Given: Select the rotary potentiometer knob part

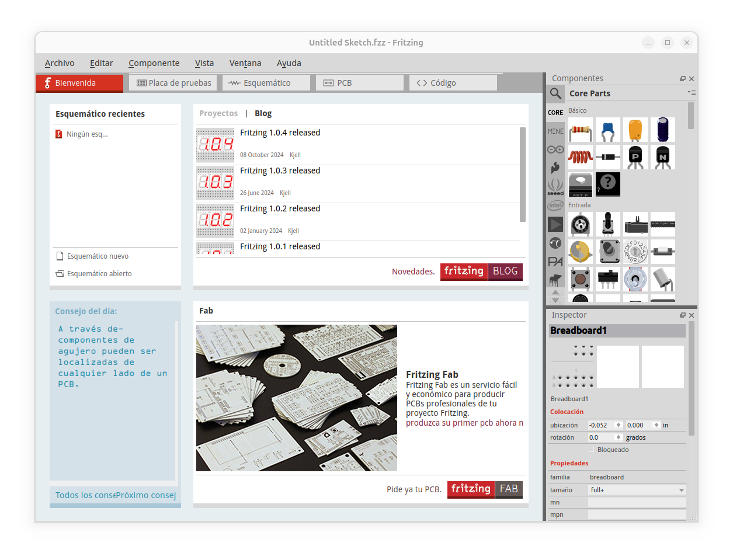Looking at the screenshot, I should [x=581, y=224].
